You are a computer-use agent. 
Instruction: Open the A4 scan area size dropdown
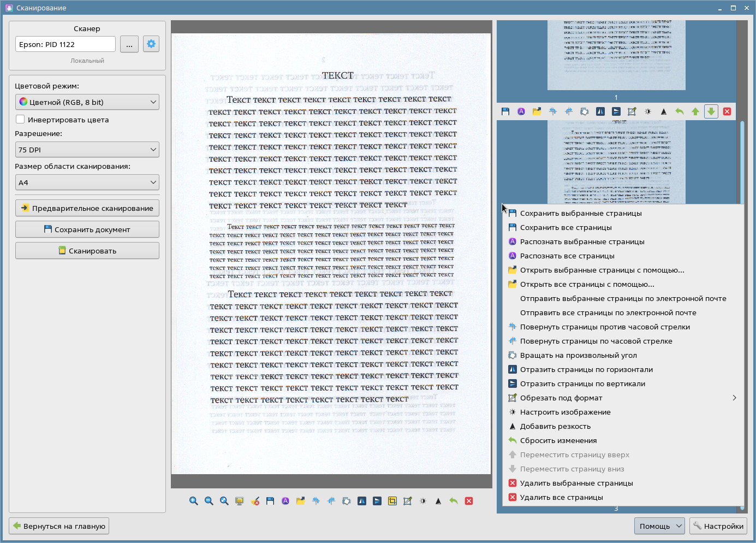pos(87,182)
